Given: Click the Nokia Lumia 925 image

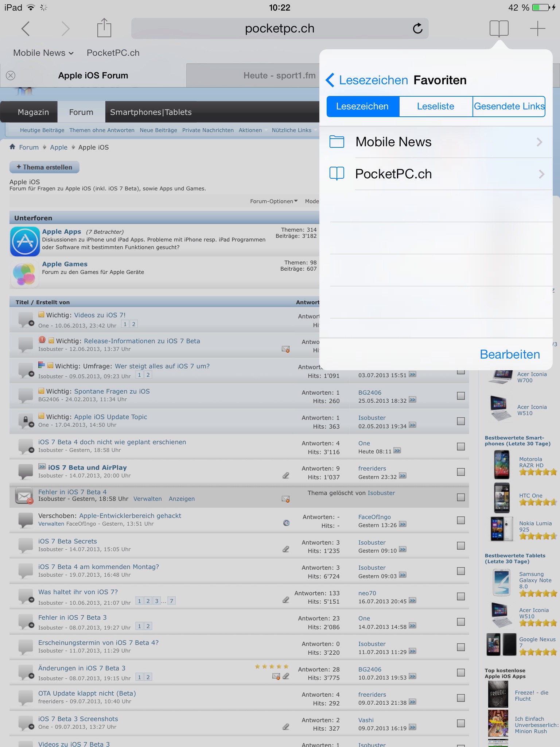Looking at the screenshot, I should click(x=502, y=529).
